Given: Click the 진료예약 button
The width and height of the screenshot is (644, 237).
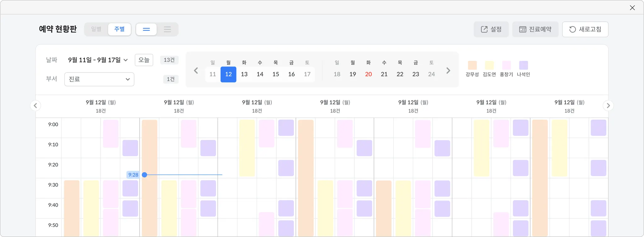Looking at the screenshot, I should pos(535,29).
